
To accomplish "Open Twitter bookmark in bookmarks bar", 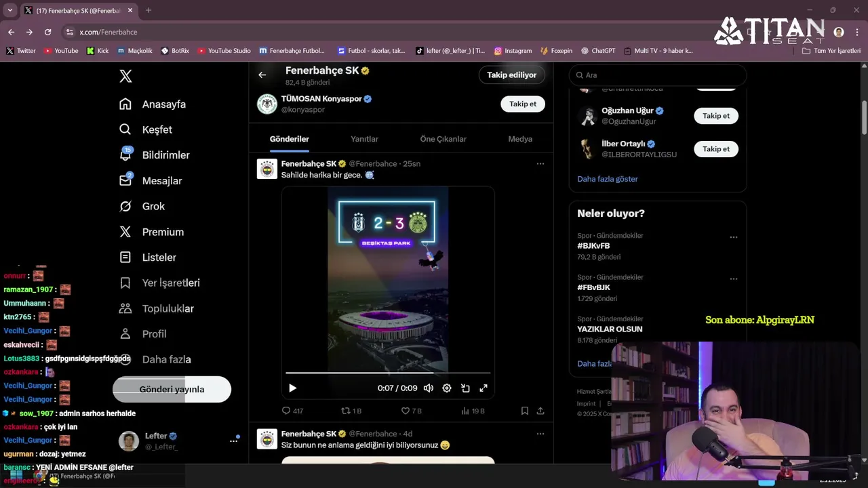I will (x=21, y=51).
